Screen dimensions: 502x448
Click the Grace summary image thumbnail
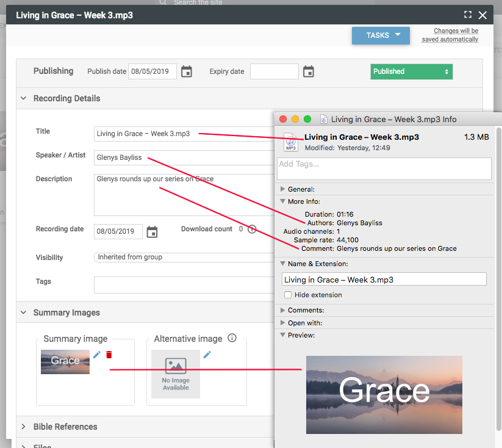pos(65,362)
